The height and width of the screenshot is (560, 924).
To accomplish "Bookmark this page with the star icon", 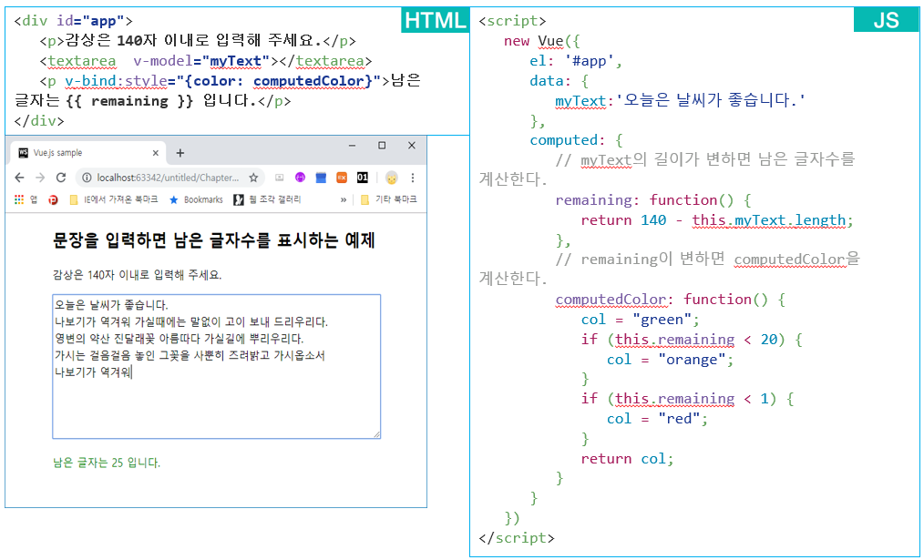I will click(253, 178).
